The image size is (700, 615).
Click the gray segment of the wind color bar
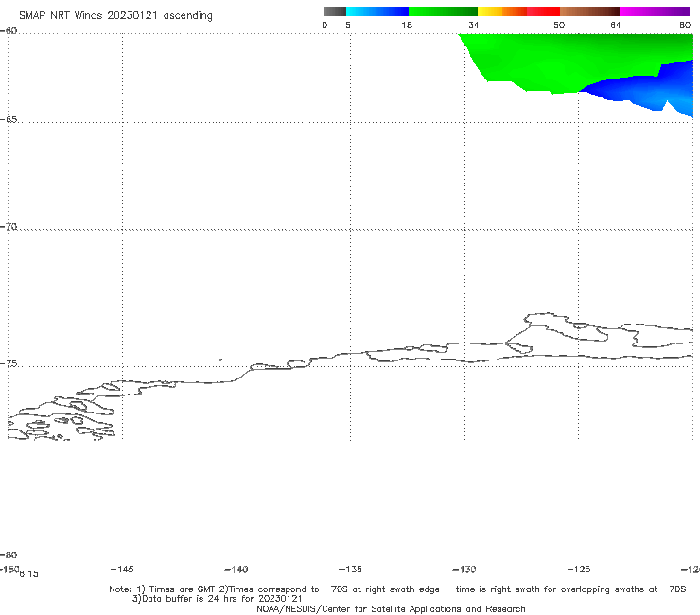coord(334,11)
